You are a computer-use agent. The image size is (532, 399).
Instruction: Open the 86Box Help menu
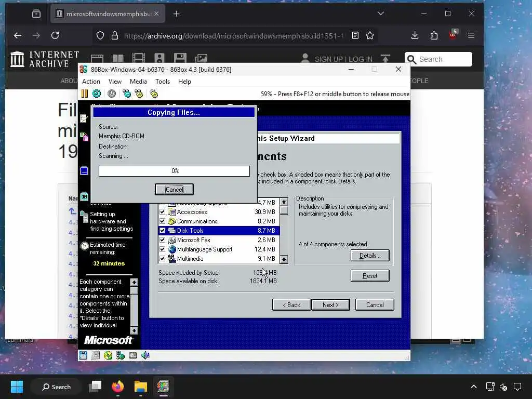point(184,82)
